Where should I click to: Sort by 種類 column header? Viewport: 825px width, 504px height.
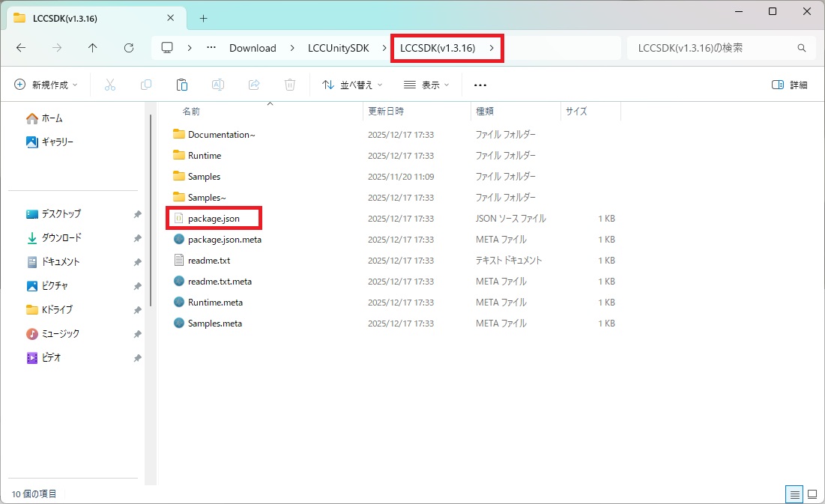[x=485, y=112]
